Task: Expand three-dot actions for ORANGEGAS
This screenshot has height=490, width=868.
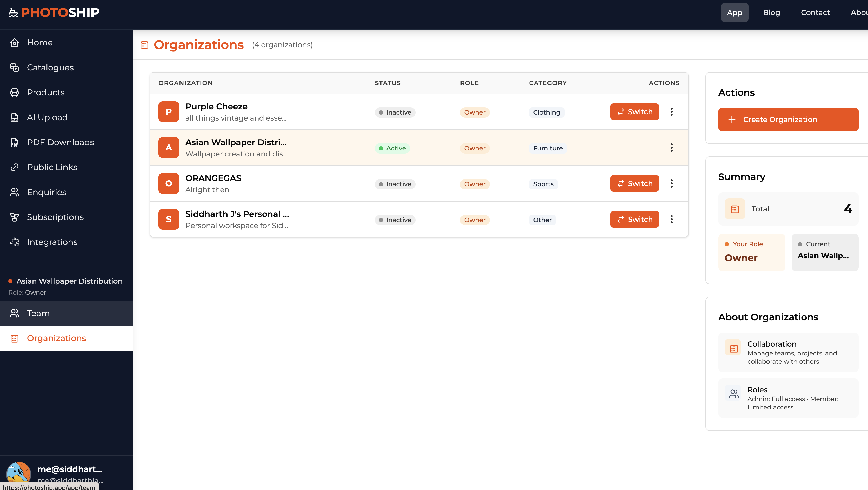Action: (x=671, y=184)
